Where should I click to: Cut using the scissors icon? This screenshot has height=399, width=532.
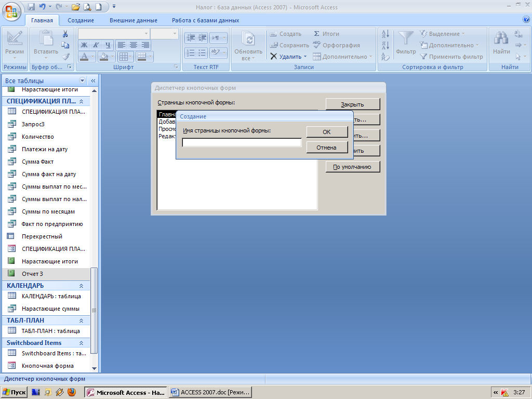[65, 34]
